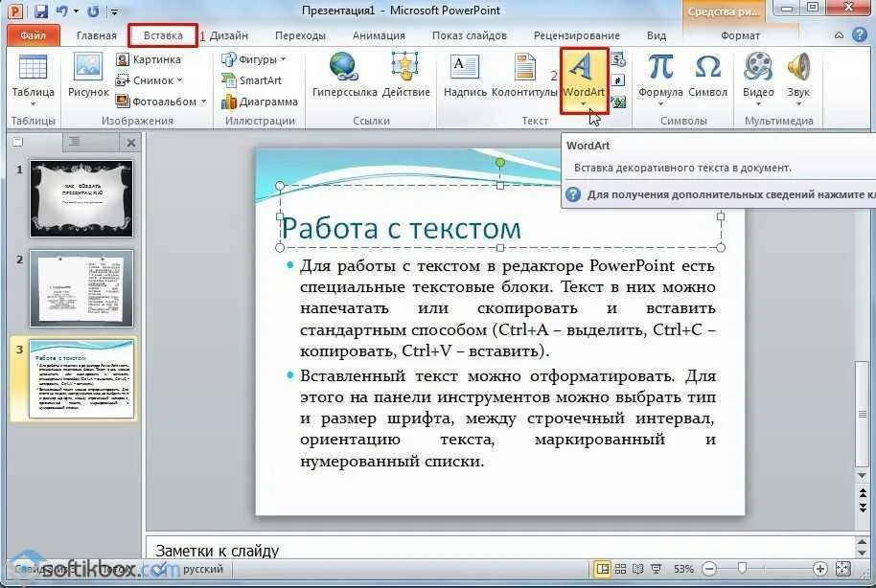Close the slides pane

click(130, 143)
